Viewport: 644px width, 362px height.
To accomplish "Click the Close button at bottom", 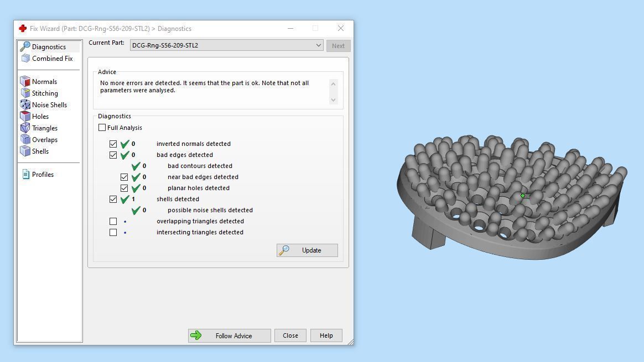I will [x=290, y=335].
